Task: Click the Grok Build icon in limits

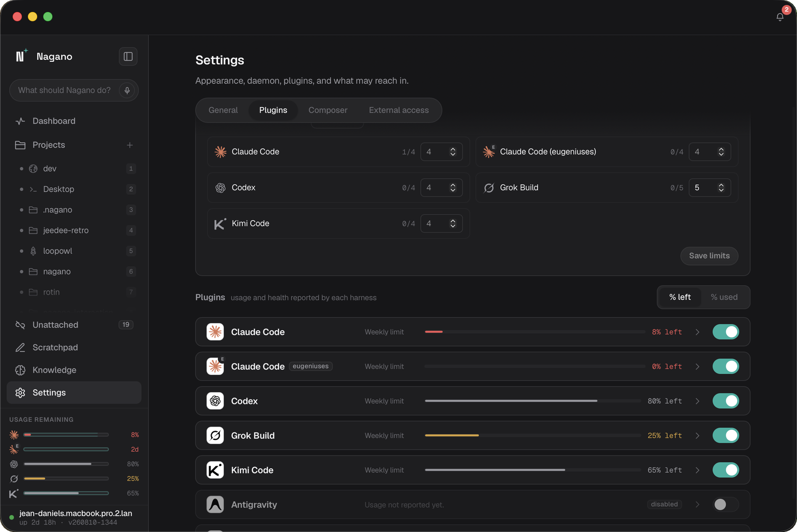Action: [489, 188]
